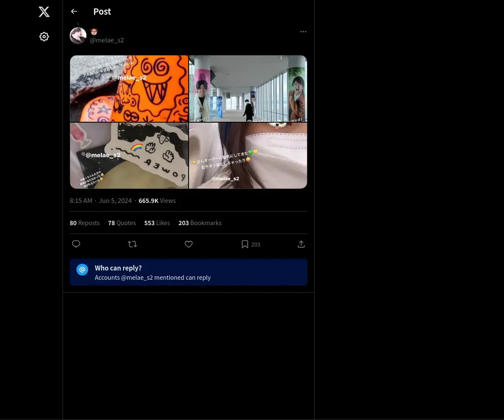Click 'Accounts @melae_s2 mentioned can reply' text
This screenshot has width=504, height=420.
click(153, 278)
